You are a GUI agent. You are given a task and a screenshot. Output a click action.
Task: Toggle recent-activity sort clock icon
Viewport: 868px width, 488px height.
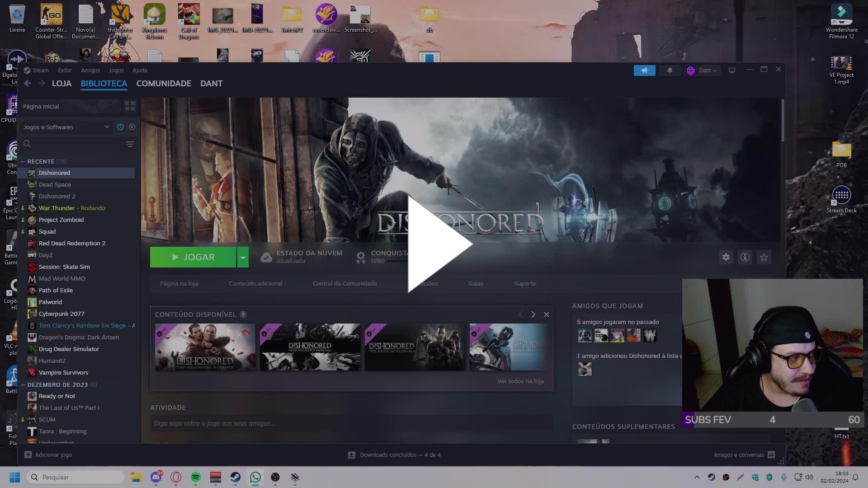[120, 127]
